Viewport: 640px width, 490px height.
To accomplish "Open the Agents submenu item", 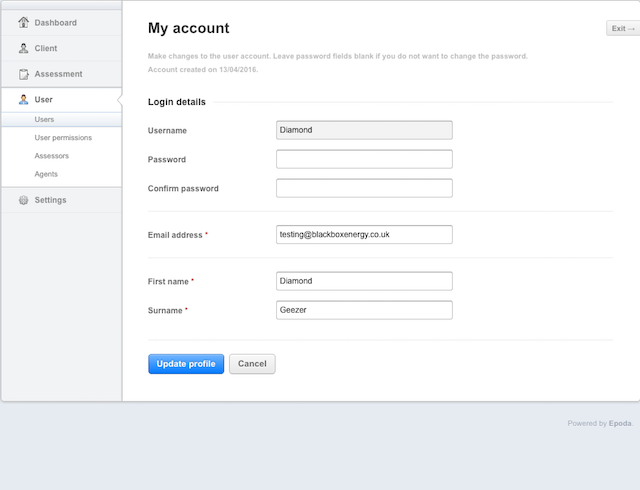I will pyautogui.click(x=46, y=174).
